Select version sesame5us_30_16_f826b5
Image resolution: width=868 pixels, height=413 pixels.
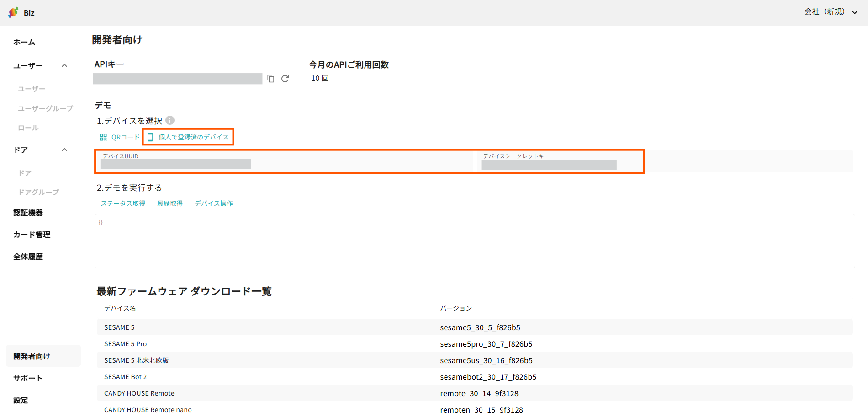(486, 360)
